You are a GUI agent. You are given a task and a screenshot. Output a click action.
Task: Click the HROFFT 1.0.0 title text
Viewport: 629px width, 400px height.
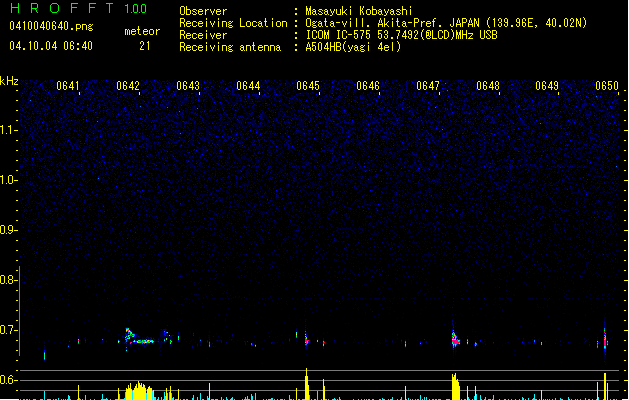point(78,8)
